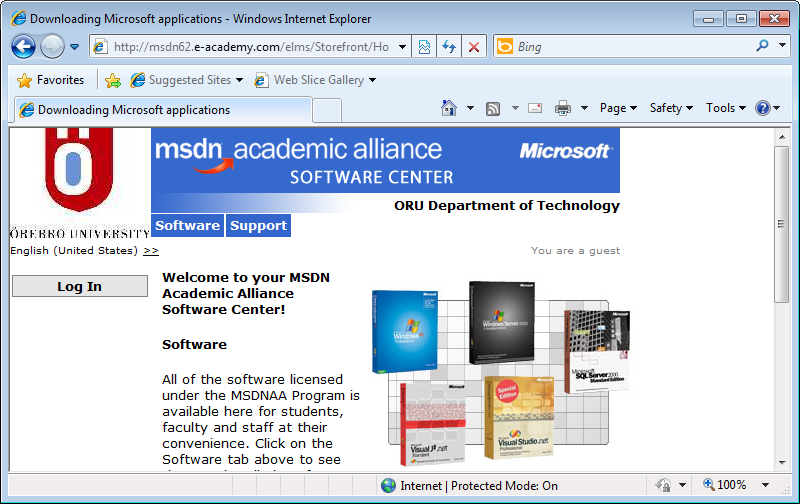The height and width of the screenshot is (504, 800).
Task: Click the Forward navigation arrow button
Action: pyautogui.click(x=52, y=46)
